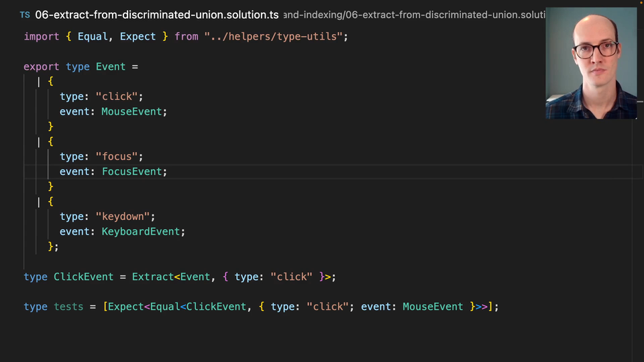Click the presenter webcam video thumbnail
The width and height of the screenshot is (644, 362).
click(591, 64)
